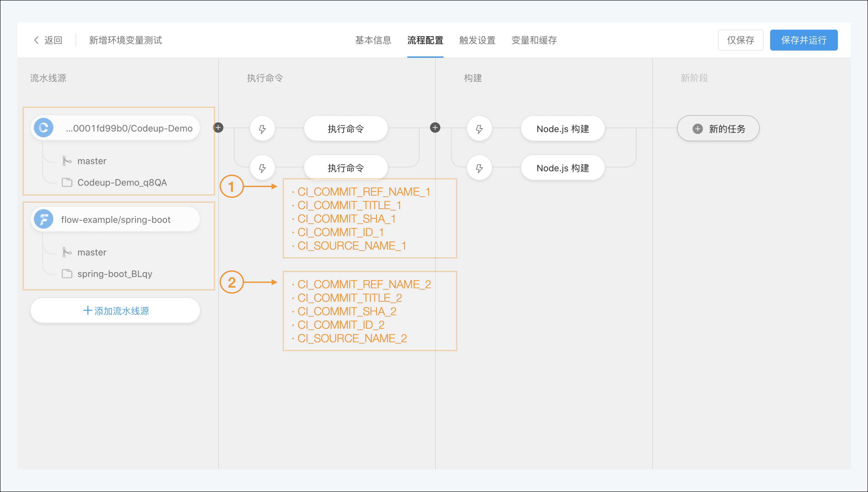Click lightning trigger icon of second 执行命令
This screenshot has width=868, height=492.
point(262,168)
